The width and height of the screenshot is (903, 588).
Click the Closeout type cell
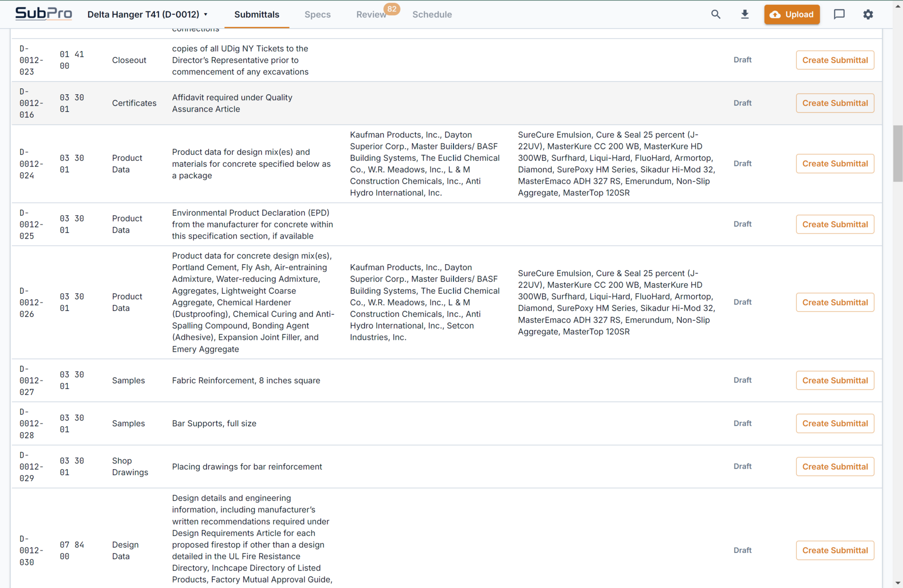(x=129, y=60)
